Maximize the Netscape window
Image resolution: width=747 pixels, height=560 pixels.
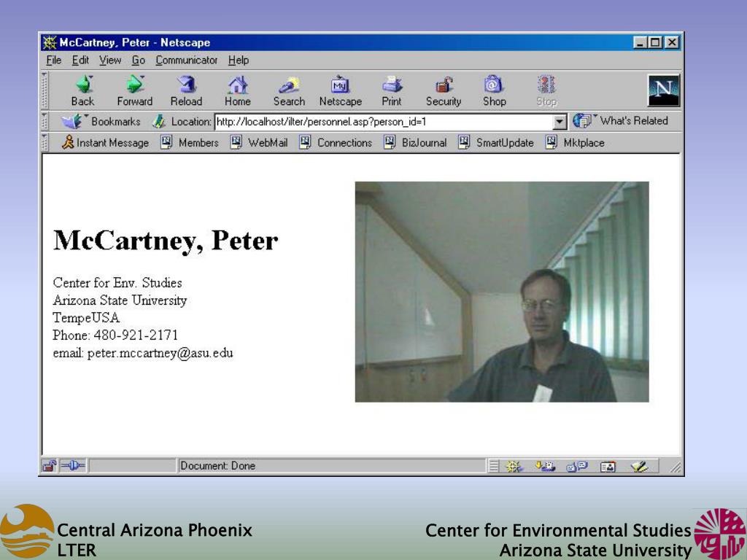(655, 42)
